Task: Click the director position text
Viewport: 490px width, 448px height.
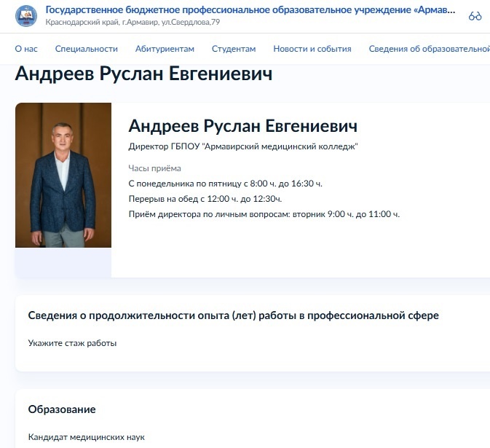Action: pyautogui.click(x=243, y=146)
